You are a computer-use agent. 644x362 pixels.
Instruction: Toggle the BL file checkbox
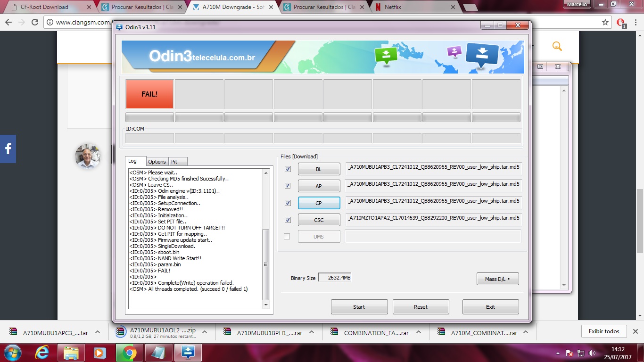288,169
